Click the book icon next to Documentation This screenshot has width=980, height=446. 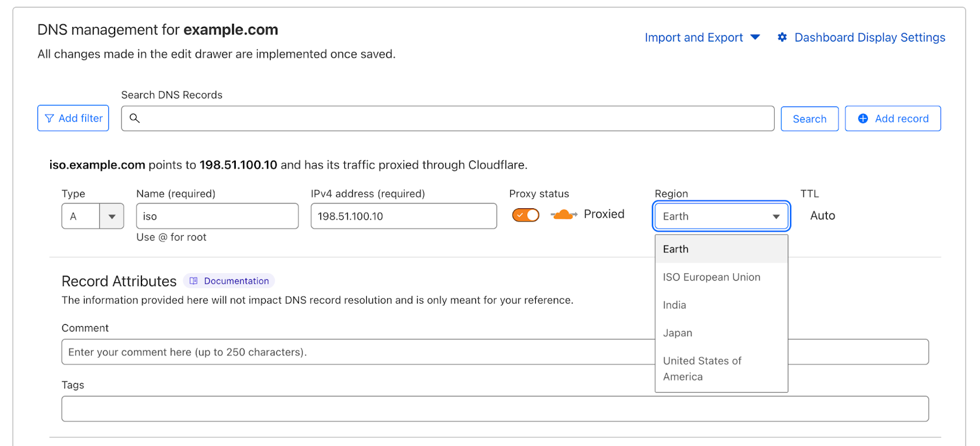[194, 281]
